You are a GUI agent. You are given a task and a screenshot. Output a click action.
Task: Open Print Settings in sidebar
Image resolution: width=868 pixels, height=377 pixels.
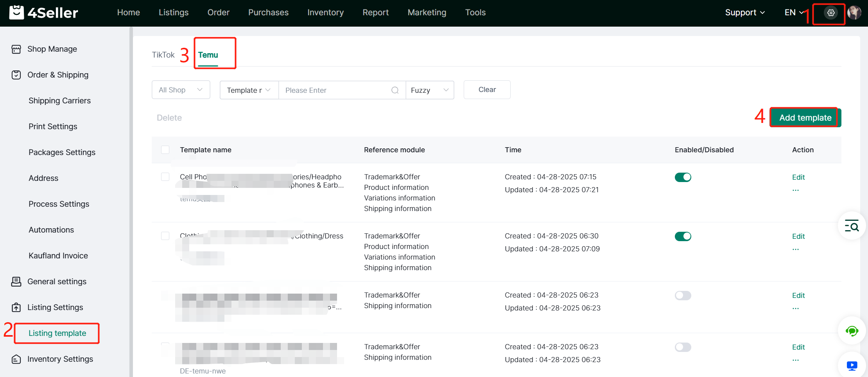click(53, 126)
